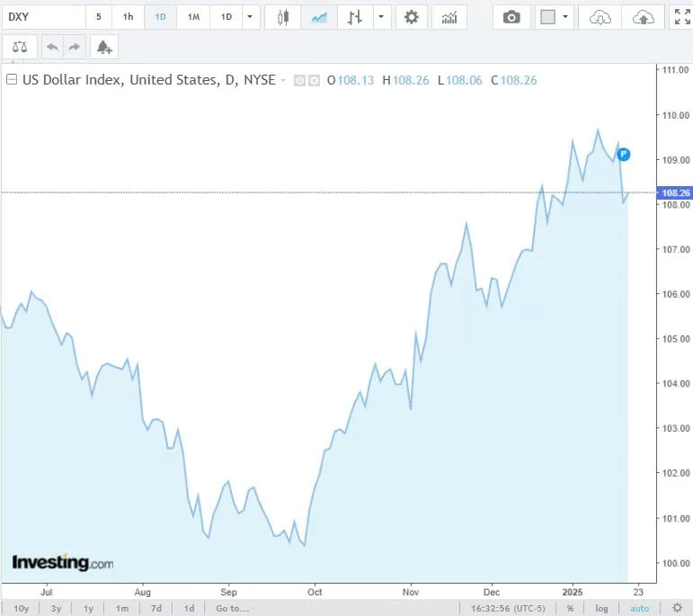Open the chart properties gear icon
This screenshot has width=693, height=616.
(412, 17)
